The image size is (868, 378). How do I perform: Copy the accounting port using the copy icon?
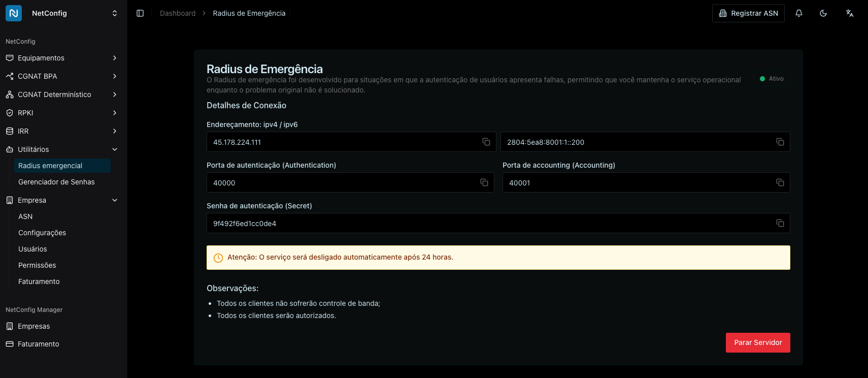pos(780,182)
